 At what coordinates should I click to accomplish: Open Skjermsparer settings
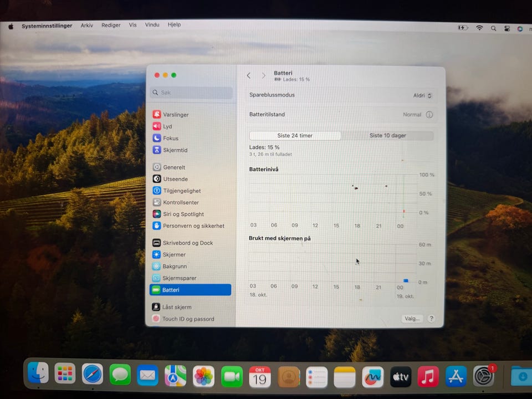pos(175,278)
